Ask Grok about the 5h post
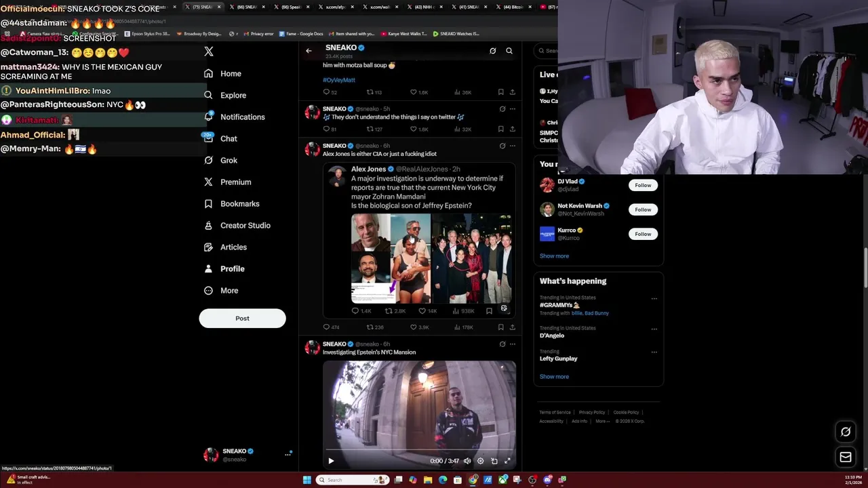This screenshot has height=488, width=868. tap(502, 108)
